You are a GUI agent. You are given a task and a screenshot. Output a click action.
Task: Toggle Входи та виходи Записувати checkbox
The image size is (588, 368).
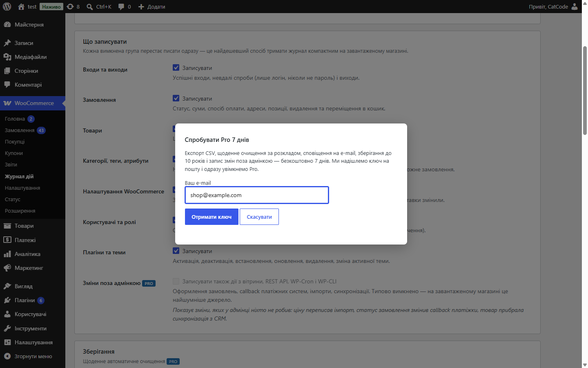[x=176, y=67]
